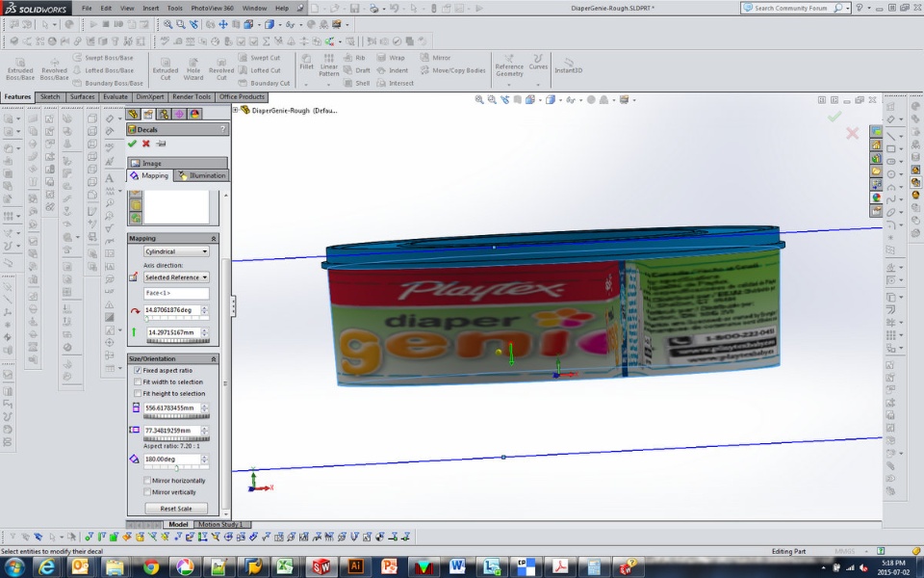The height and width of the screenshot is (578, 924).
Task: Click the Lofted Cut tool
Action: (x=259, y=70)
